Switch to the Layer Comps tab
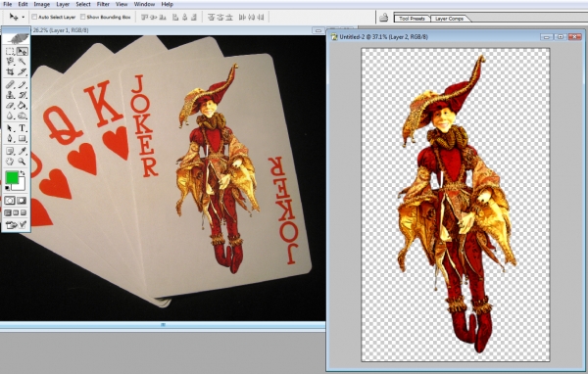 tap(449, 19)
